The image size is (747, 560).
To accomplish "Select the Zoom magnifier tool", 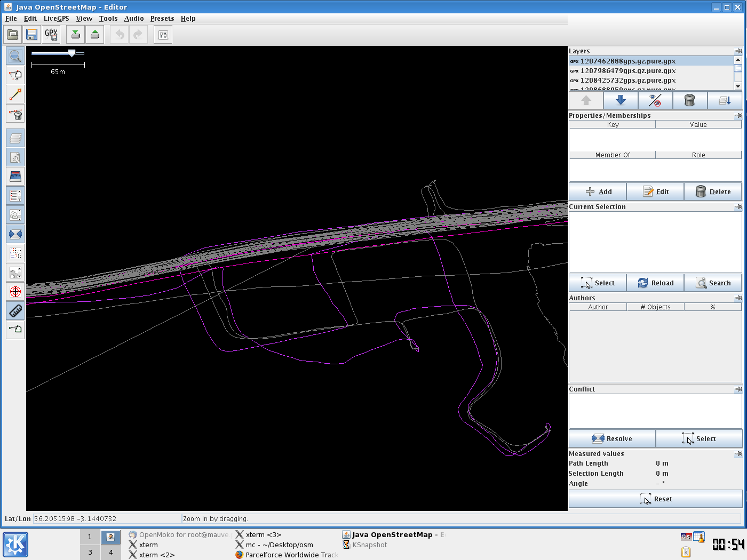I will (x=15, y=56).
